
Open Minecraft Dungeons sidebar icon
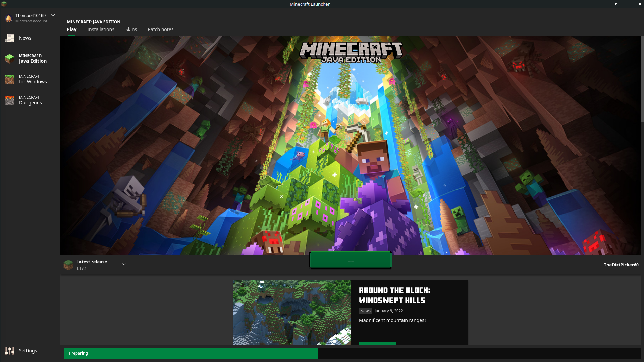pyautogui.click(x=9, y=100)
